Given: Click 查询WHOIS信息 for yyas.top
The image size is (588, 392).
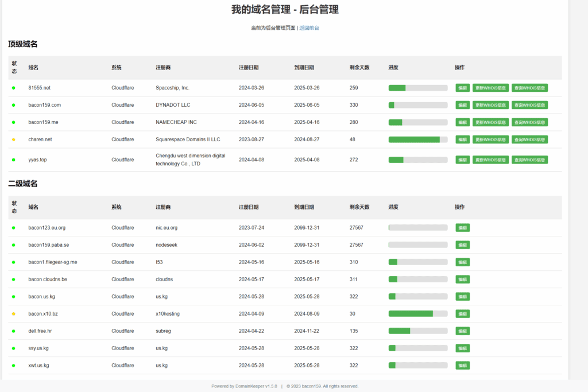Looking at the screenshot, I should 529,160.
